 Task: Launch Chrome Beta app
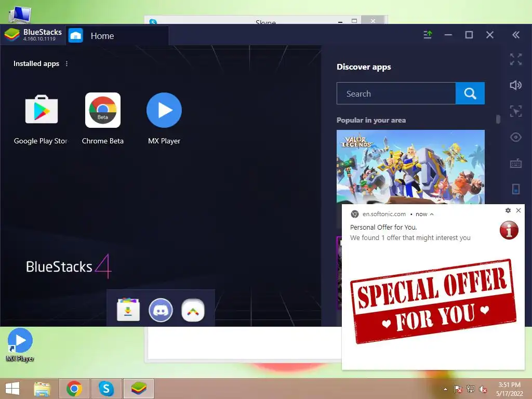pos(103,110)
